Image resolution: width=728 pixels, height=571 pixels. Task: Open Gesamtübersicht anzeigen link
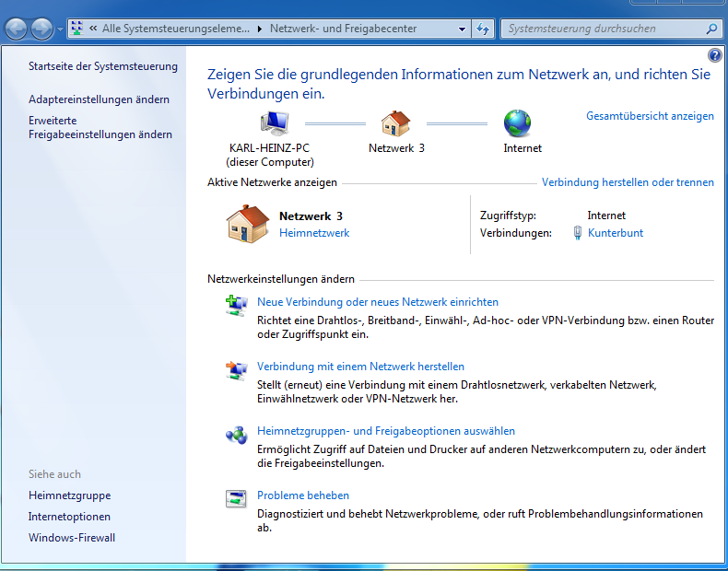coord(650,116)
